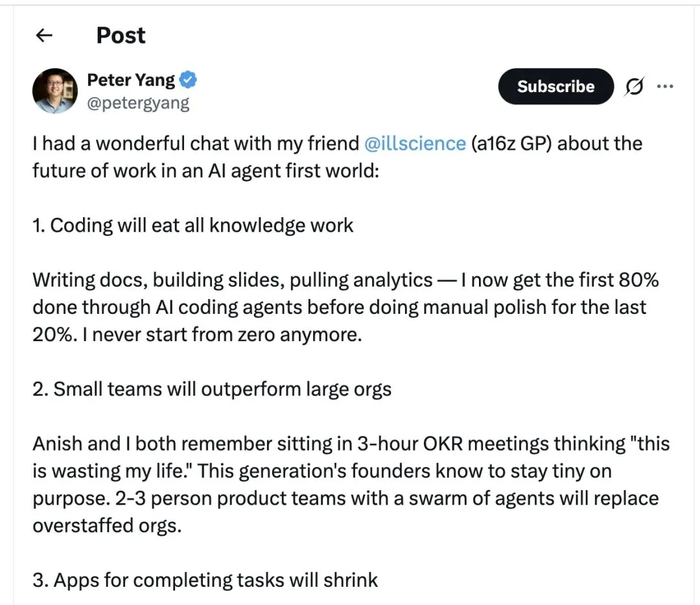Click the @petergyang handle
Screen dimensions: 700x605
tap(138, 103)
